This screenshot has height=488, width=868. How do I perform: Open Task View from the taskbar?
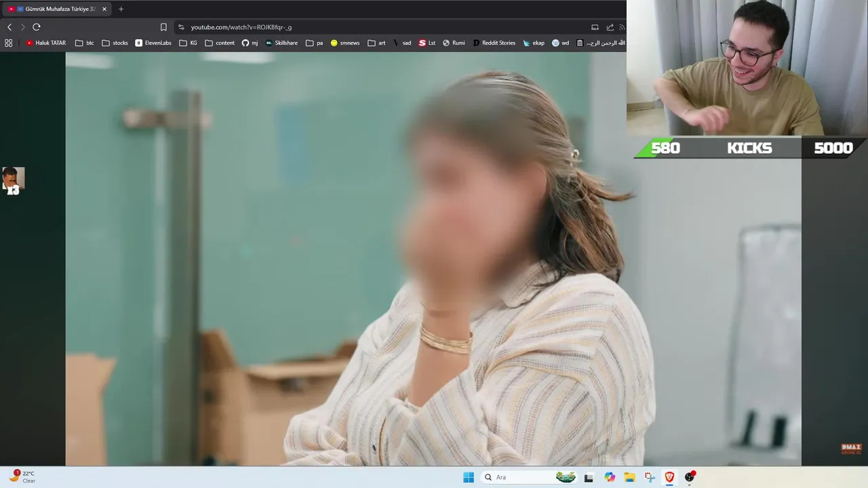click(x=589, y=477)
